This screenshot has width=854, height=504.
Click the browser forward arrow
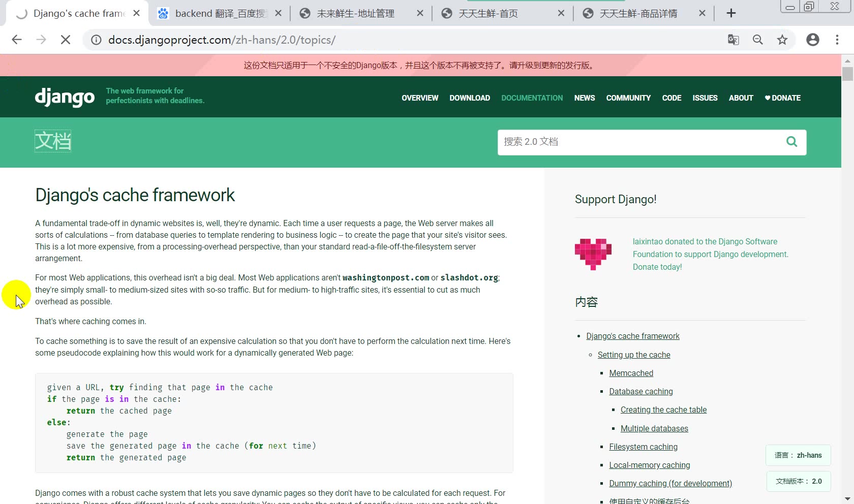[41, 40]
